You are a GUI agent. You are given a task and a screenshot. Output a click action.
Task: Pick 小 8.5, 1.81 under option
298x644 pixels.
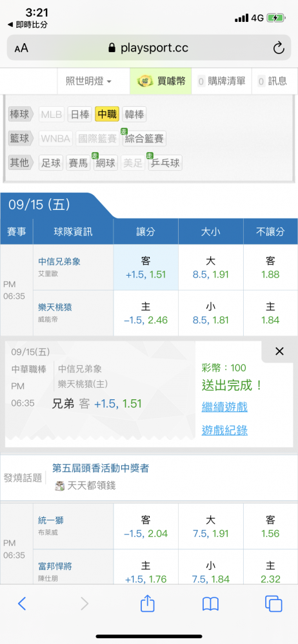[211, 314]
